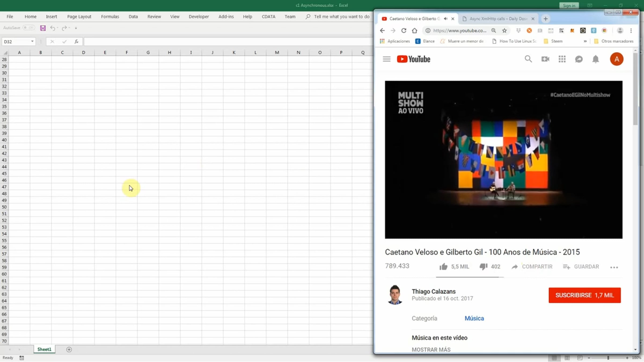Click the Redo arrow in Excel
This screenshot has height=362, width=644.
click(64, 28)
